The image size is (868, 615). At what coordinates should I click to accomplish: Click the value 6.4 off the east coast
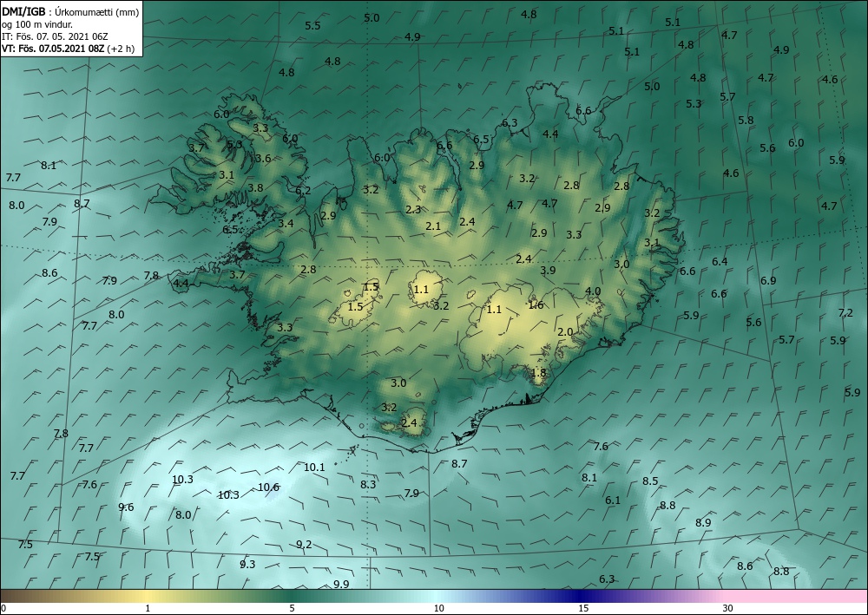tap(720, 262)
